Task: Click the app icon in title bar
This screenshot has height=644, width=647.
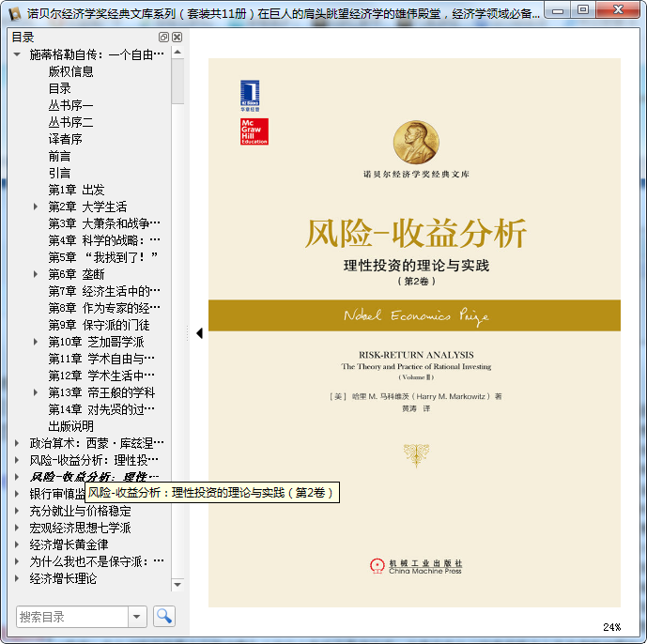Action: tap(14, 14)
